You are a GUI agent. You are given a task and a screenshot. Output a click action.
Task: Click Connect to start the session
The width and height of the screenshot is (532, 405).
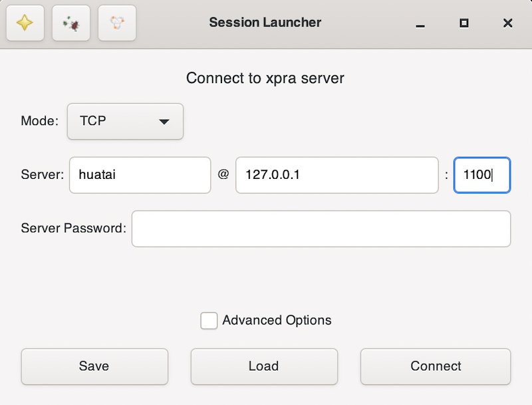click(x=436, y=366)
